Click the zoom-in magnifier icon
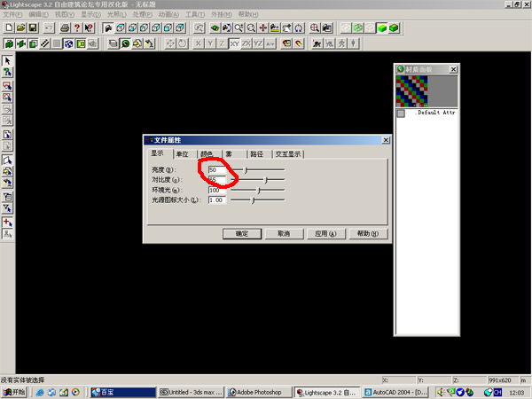This screenshot has height=399, width=532. coord(239,27)
